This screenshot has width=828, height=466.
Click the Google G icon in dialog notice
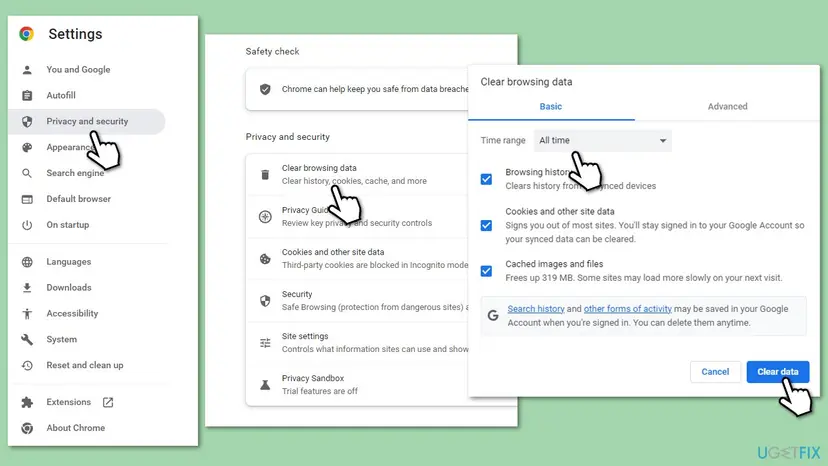493,316
